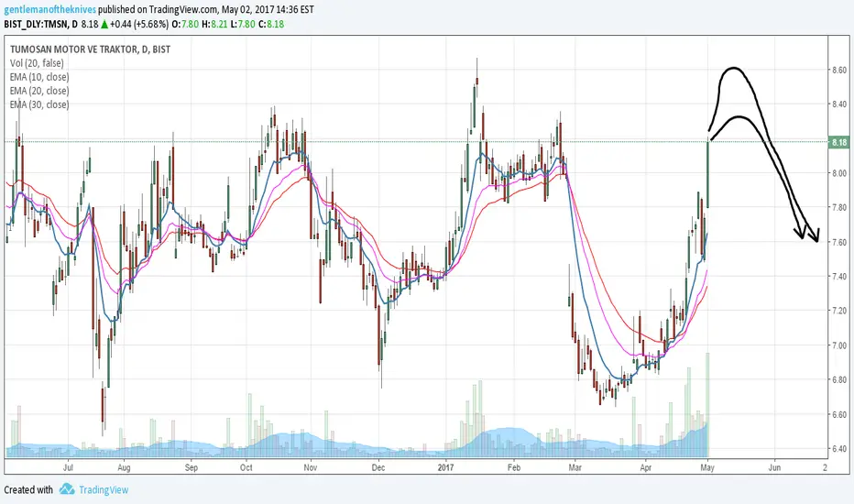854x504 pixels.
Task: Click the 8.00 price axis label
Action: (x=838, y=173)
